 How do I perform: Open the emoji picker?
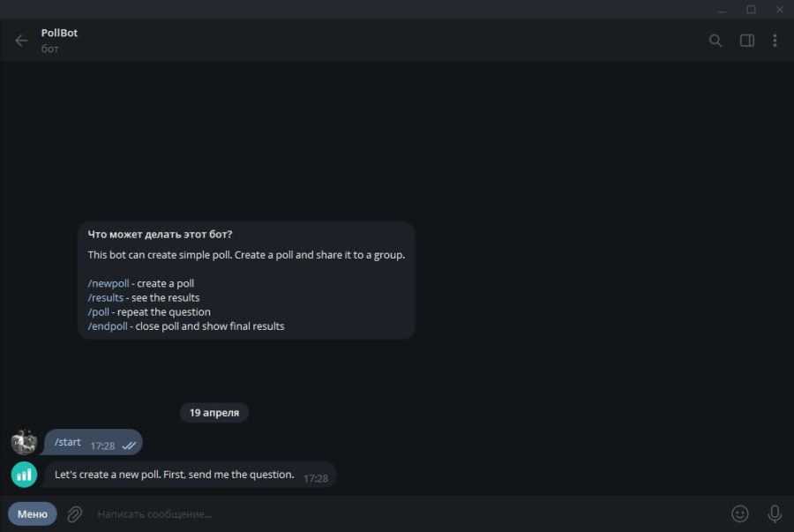pyautogui.click(x=739, y=513)
